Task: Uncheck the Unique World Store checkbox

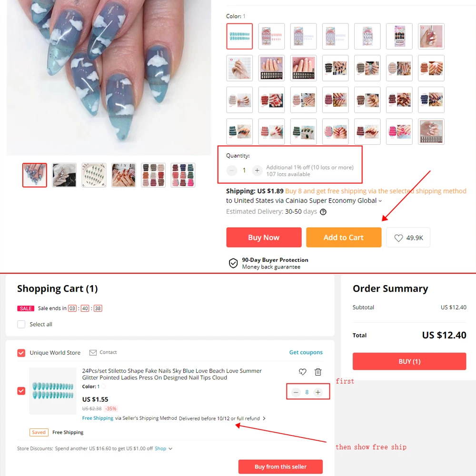Action: pos(21,353)
